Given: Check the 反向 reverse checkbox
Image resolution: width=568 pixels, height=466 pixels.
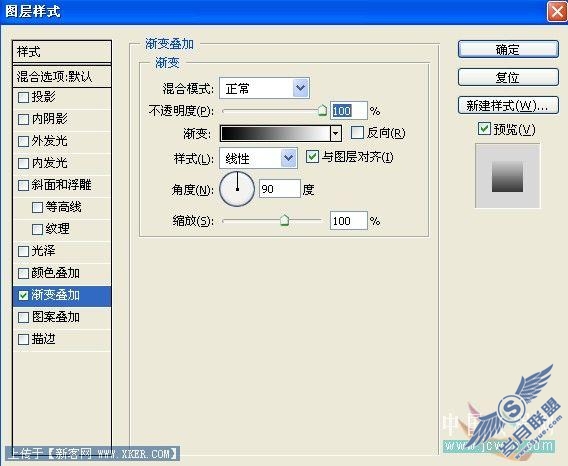Looking at the screenshot, I should pos(357,133).
